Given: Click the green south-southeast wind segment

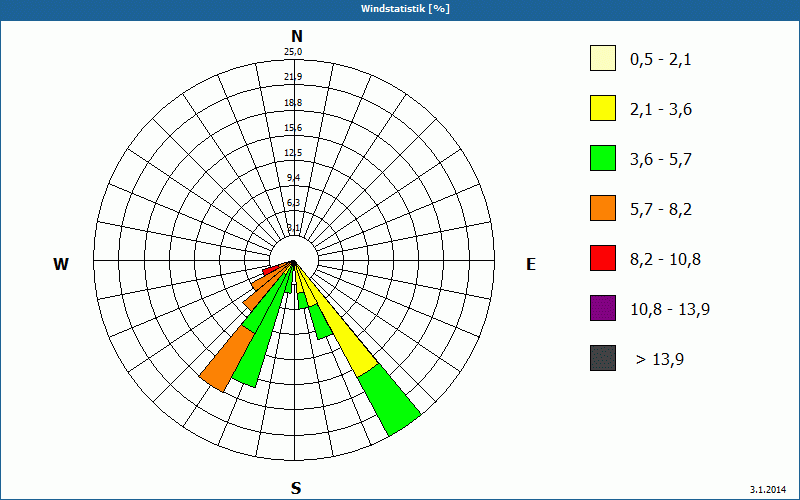Looking at the screenshot, I should [x=321, y=321].
